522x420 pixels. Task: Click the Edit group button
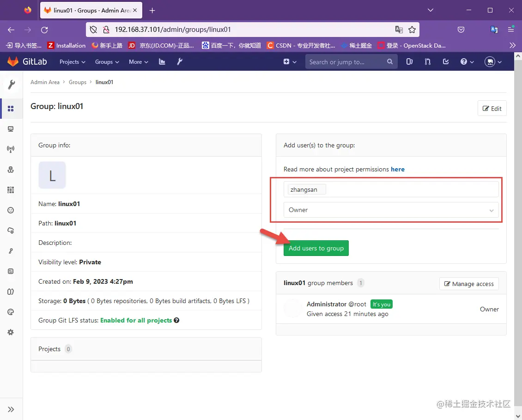point(492,108)
